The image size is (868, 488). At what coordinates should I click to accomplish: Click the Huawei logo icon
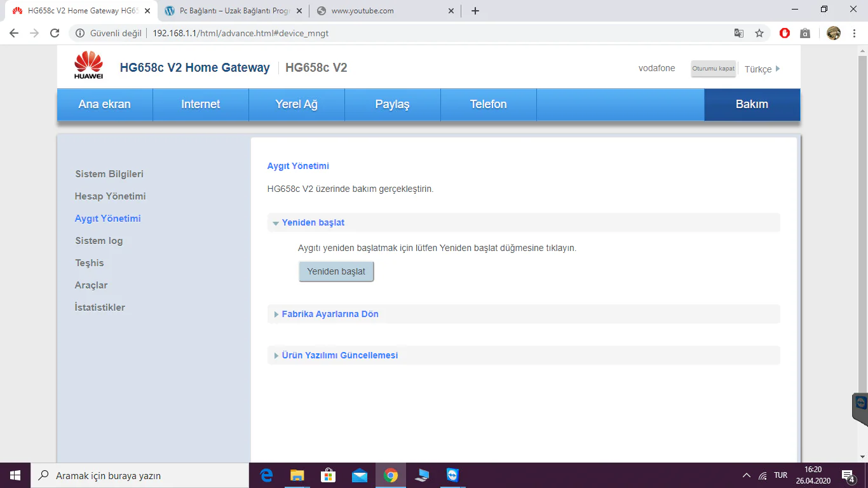[x=88, y=65]
